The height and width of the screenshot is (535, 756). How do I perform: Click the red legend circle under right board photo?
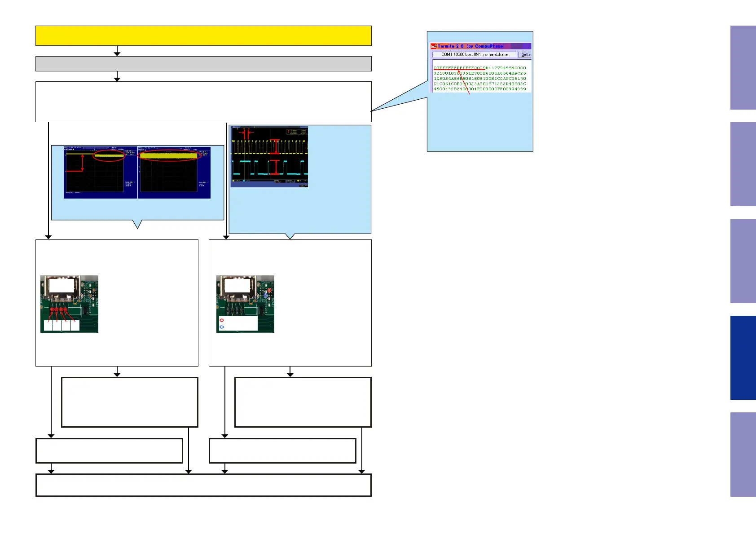[x=221, y=320]
